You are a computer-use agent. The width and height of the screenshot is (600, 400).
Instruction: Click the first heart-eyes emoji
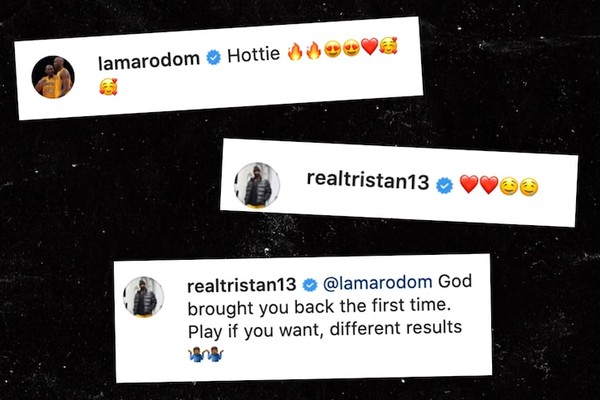(333, 49)
